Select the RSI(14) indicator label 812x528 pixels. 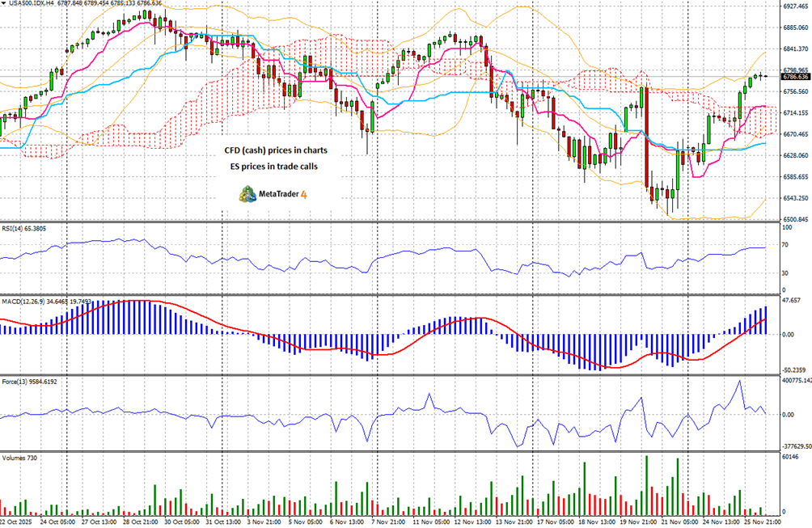click(12, 228)
